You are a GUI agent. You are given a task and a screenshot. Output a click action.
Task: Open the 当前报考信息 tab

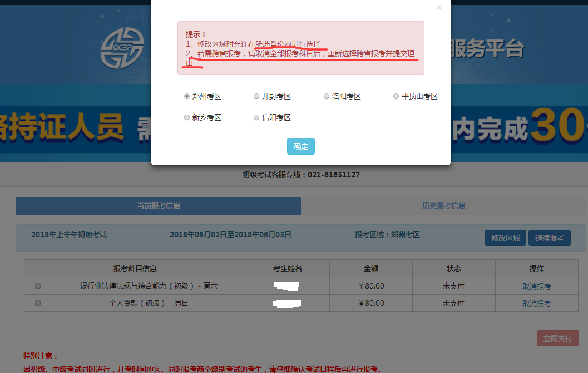pos(157,205)
